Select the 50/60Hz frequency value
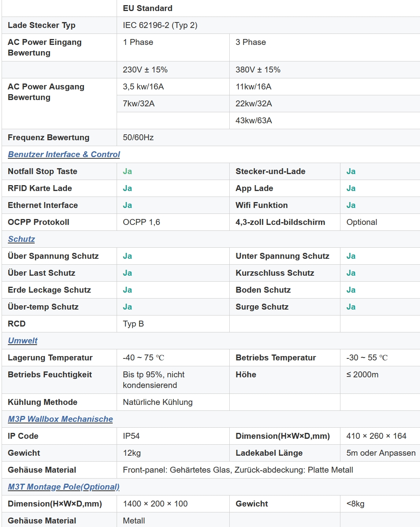 pos(138,137)
